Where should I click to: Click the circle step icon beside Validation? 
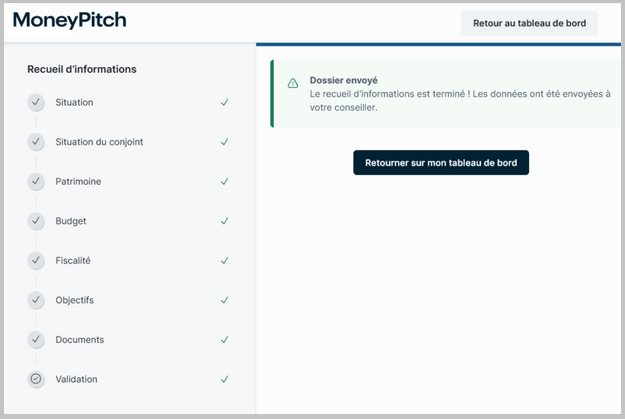[x=36, y=379]
